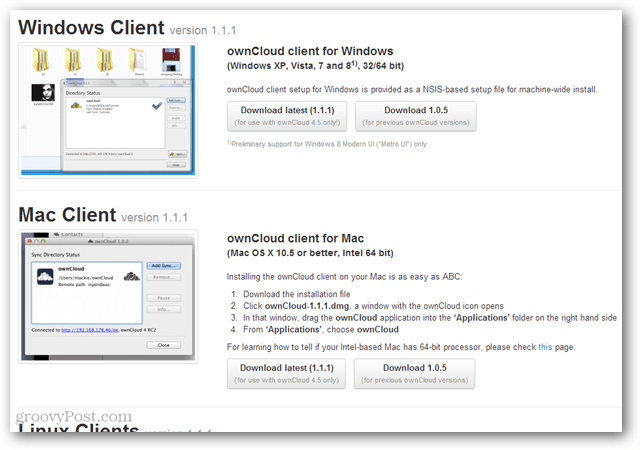640x450 pixels.
Task: Click the first folder icon in Windows thumbnail
Action: click(x=42, y=60)
